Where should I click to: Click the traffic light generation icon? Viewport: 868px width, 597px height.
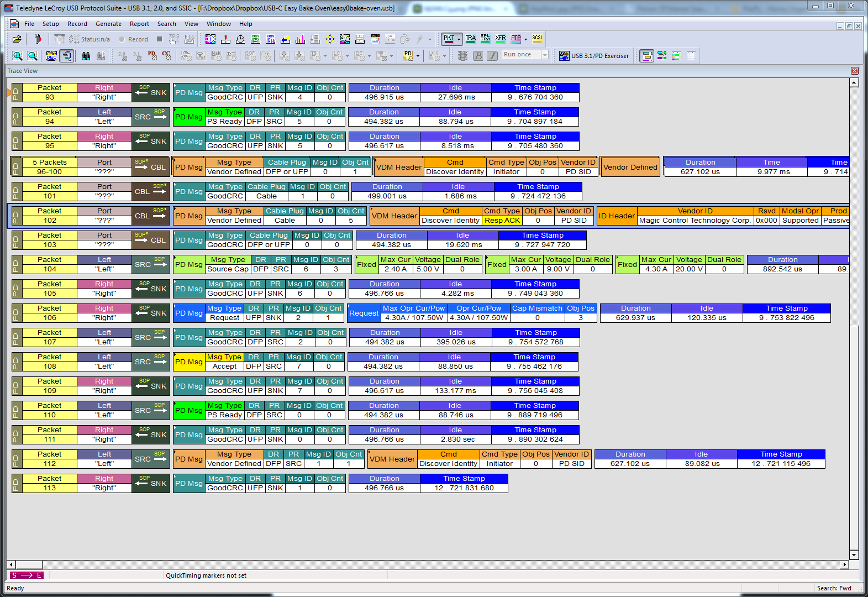[x=463, y=56]
